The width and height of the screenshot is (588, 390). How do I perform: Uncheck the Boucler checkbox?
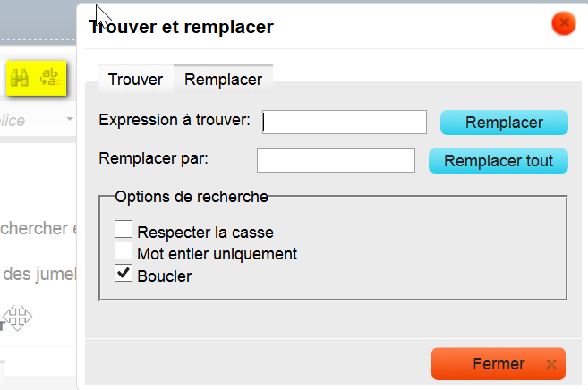124,273
